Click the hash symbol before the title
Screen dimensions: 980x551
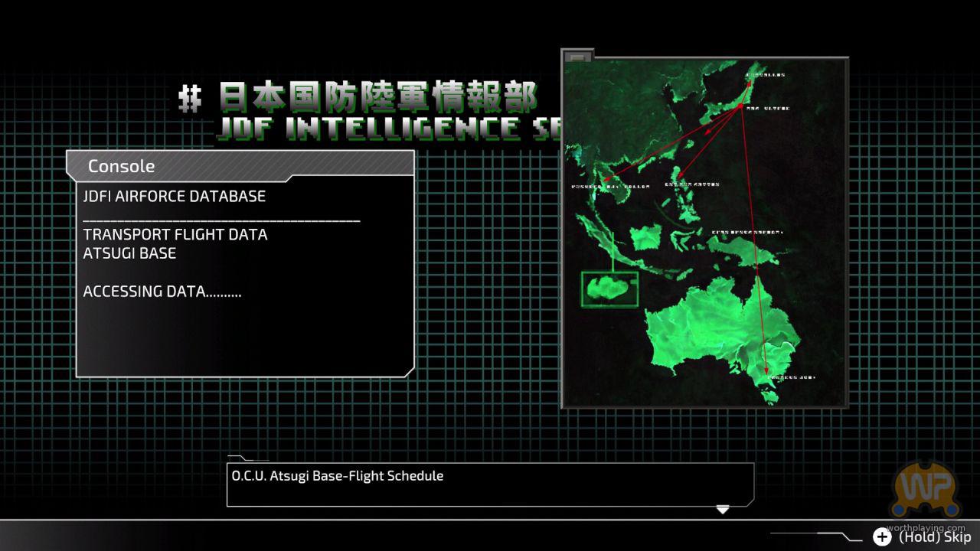click(x=190, y=99)
